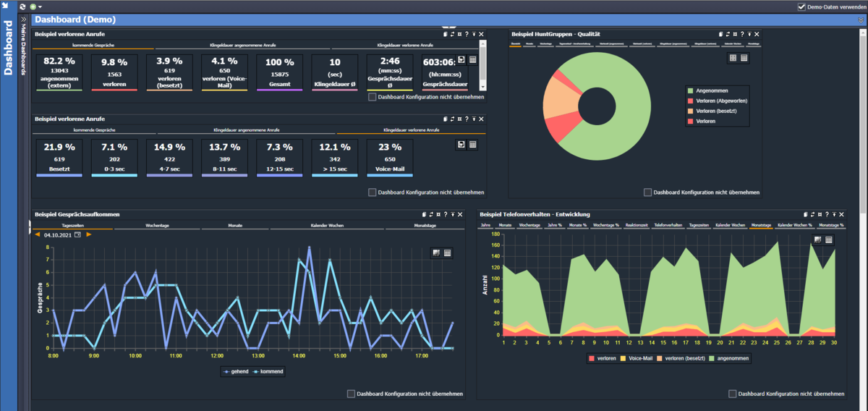Refresh the Gesprächsaufkommen panel
868x411 pixels.
432,215
